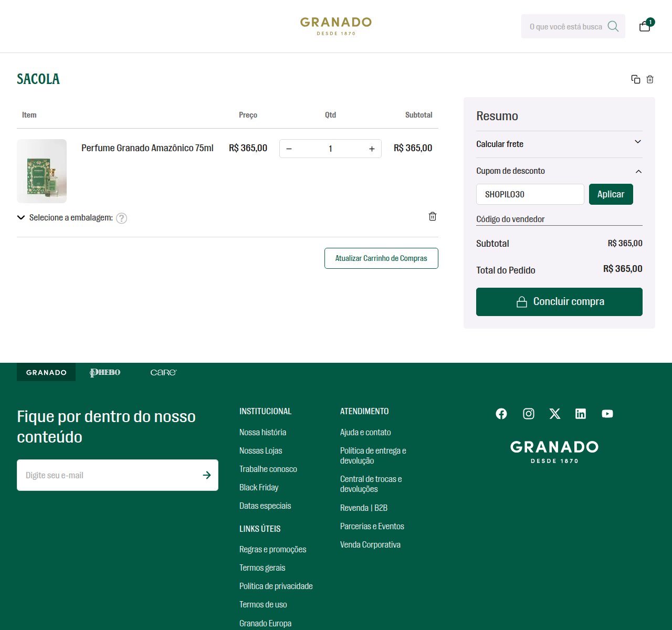Viewport: 672px width, 630px height.
Task: Open Datas especiais link
Action: click(265, 506)
